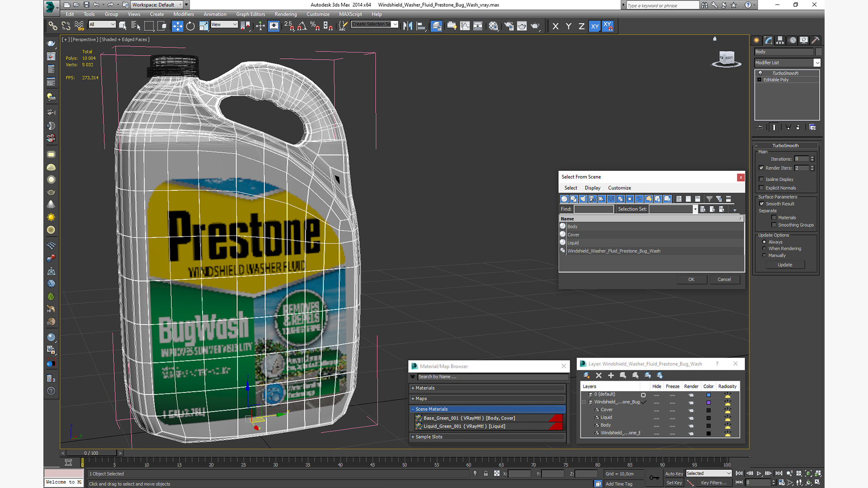Image resolution: width=868 pixels, height=488 pixels.
Task: Open the Create command panel tab
Action: point(756,40)
